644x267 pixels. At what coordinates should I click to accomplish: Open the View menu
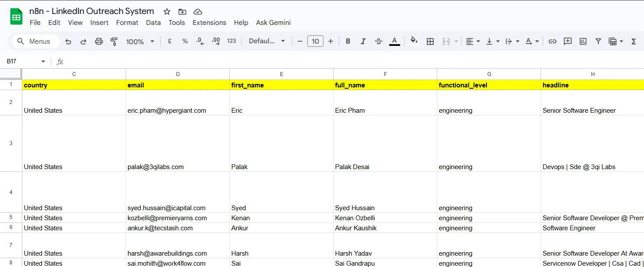point(75,23)
